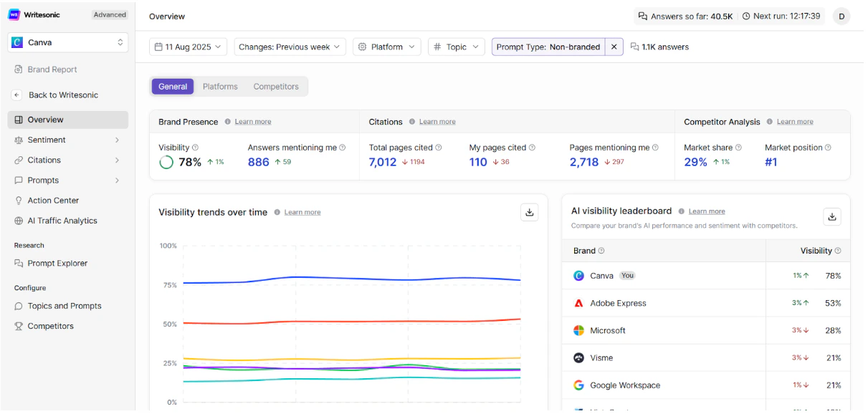Click the red line in visibility chart
Screen dimensions: 868x414
351,322
